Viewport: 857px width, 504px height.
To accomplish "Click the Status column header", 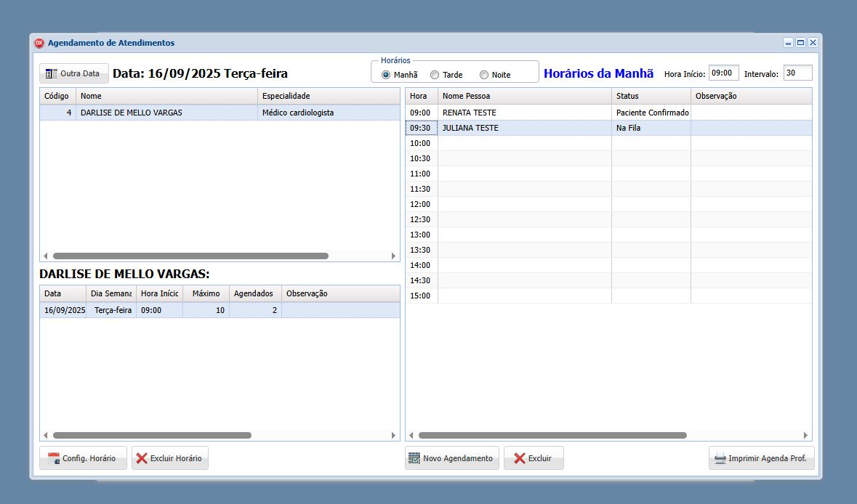I will 651,96.
